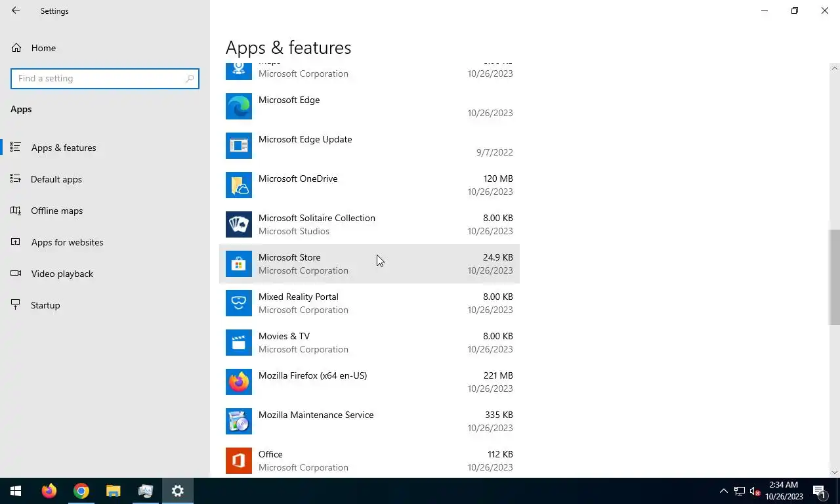Click the Mixed Reality Portal headset icon
The width and height of the screenshot is (840, 504).
point(239,303)
